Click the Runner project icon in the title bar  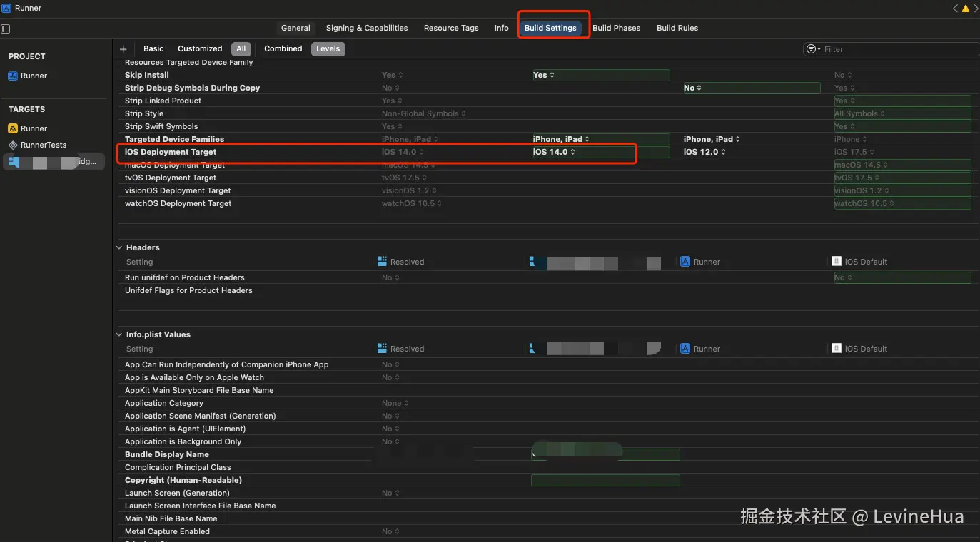tap(6, 8)
